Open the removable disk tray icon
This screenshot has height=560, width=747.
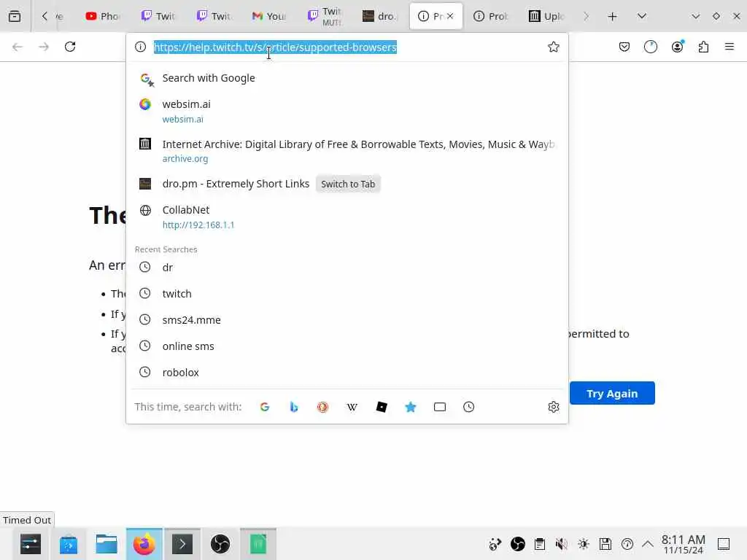605,544
